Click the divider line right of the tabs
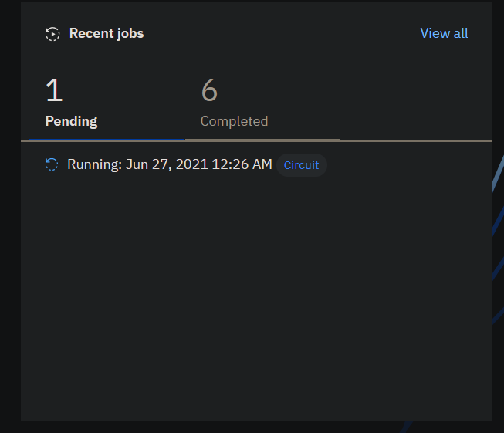This screenshot has height=433, width=504. [415, 141]
